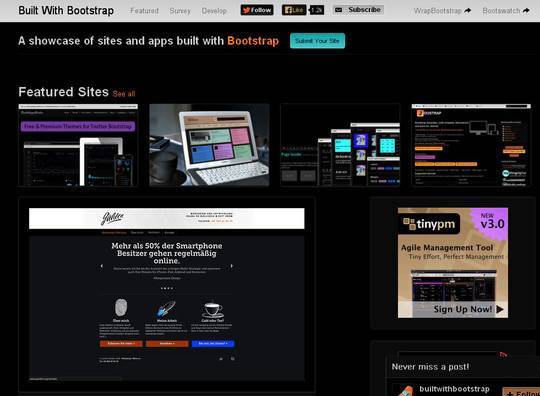Click the coffee cup icon in preview

[x=212, y=310]
